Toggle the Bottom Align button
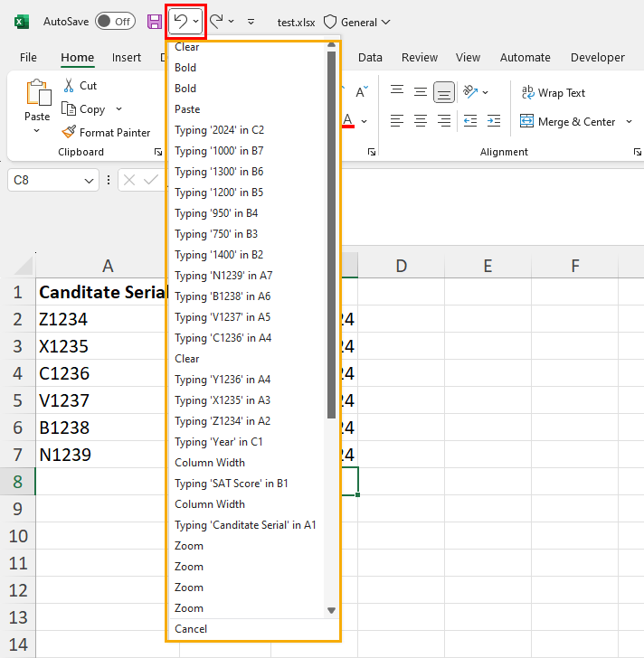This screenshot has width=644, height=658. pos(444,92)
